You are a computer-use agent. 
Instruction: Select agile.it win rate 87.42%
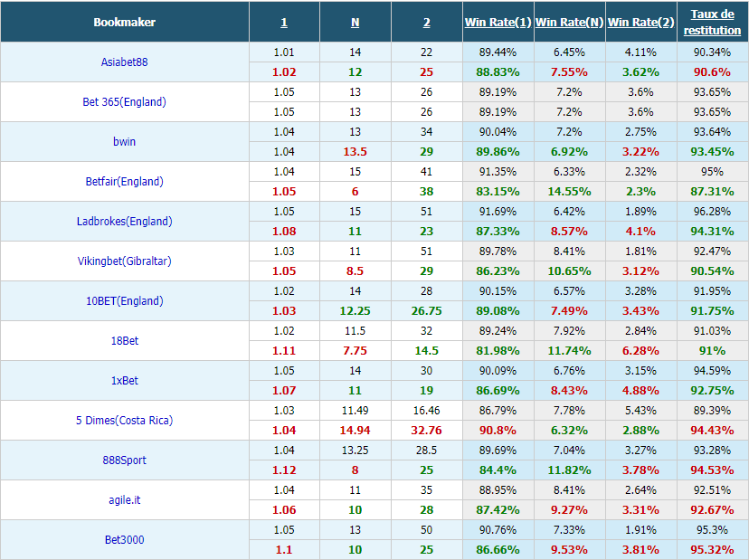[x=498, y=510]
